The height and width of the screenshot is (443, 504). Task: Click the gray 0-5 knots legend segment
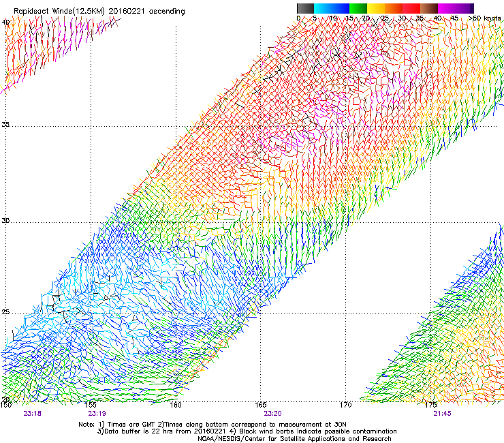click(305, 8)
